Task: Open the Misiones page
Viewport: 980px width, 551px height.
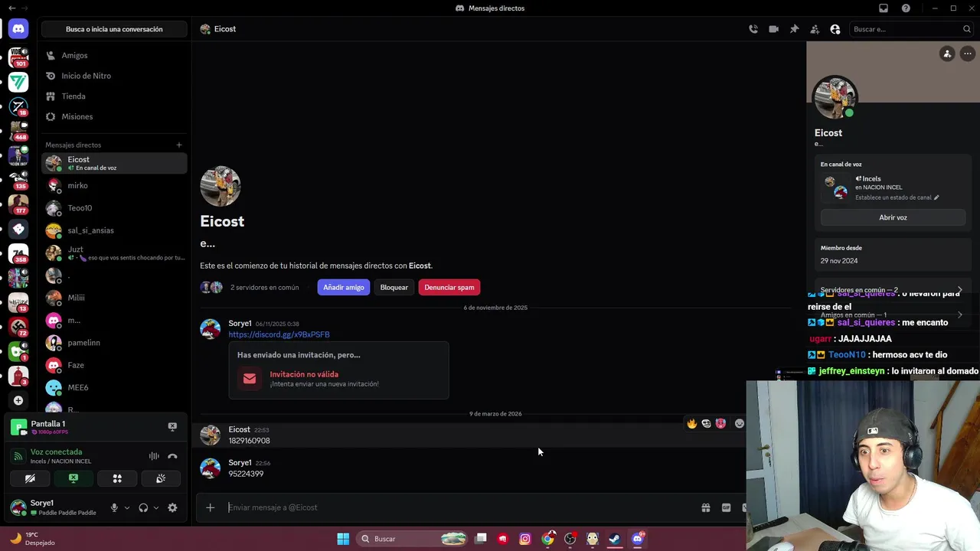Action: pos(114,116)
